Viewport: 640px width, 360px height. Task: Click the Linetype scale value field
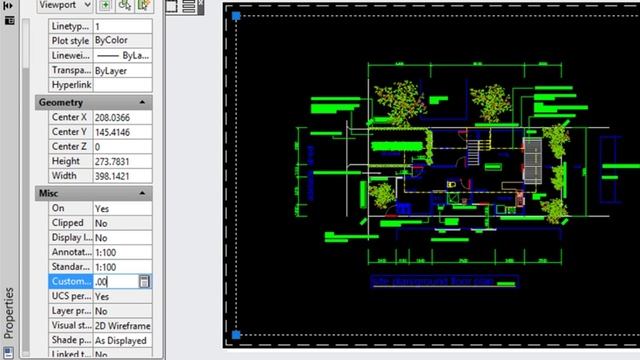[x=122, y=27]
